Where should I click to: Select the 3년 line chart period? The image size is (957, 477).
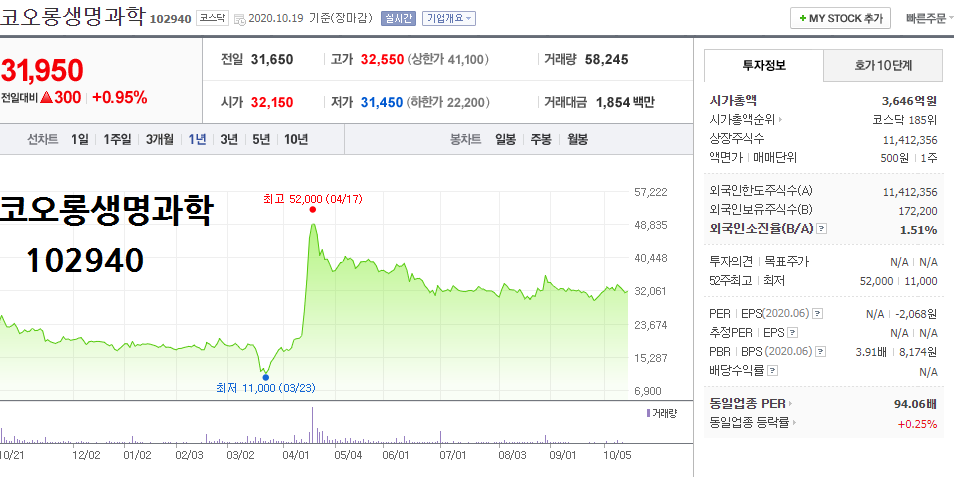point(229,139)
